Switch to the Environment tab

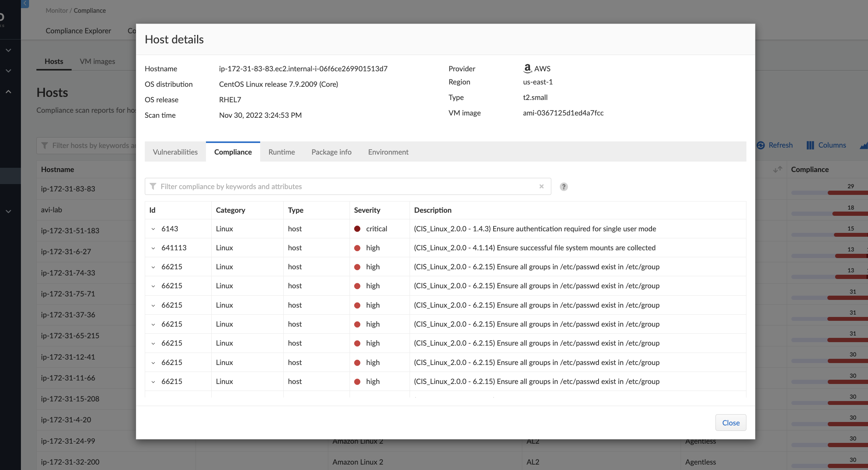(x=388, y=152)
